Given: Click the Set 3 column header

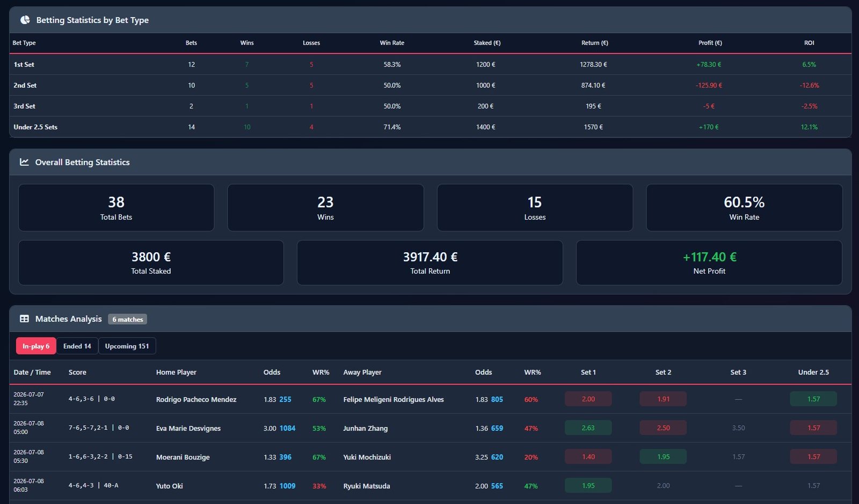Looking at the screenshot, I should (738, 372).
